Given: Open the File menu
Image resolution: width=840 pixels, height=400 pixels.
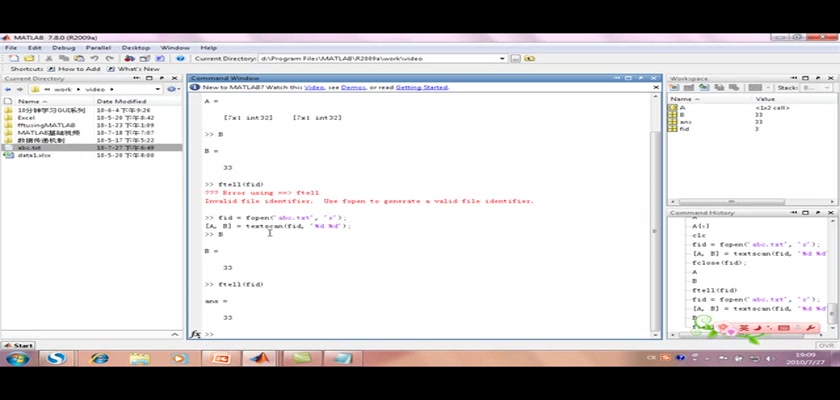Looking at the screenshot, I should pos(11,48).
